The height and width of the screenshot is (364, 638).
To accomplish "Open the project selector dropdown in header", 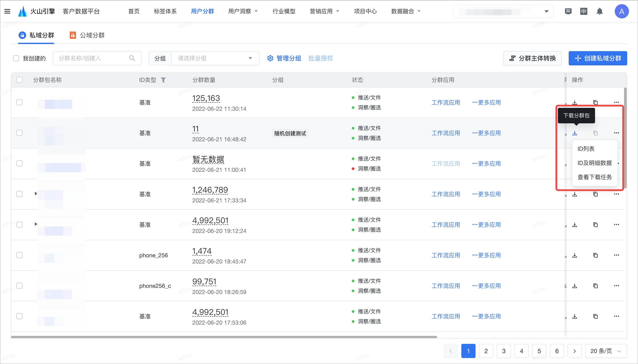I will click(x=503, y=11).
